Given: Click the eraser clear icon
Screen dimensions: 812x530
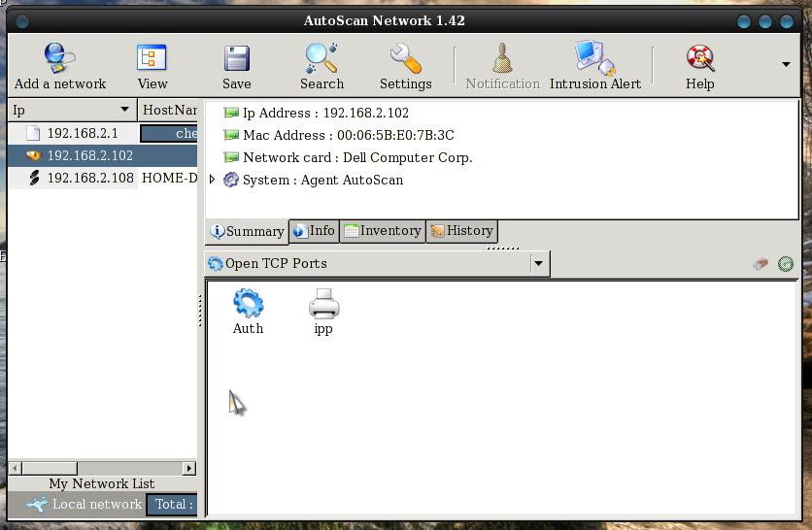Looking at the screenshot, I should [761, 264].
